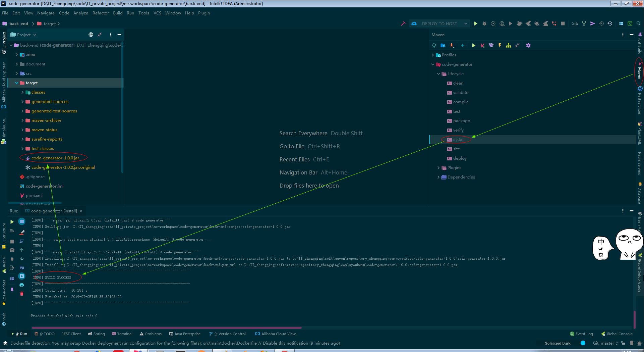Run selected Maven build
Screen dimensions: 644x352
tap(473, 45)
